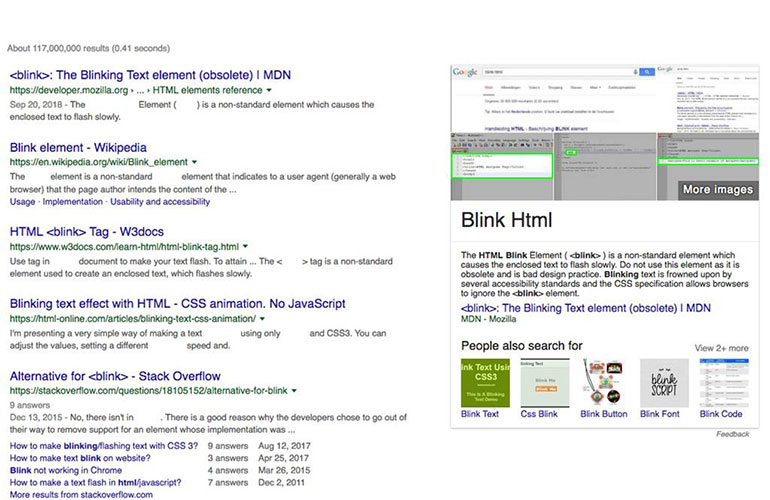The height and width of the screenshot is (500, 770).
Task: Open the MDN Blinking Text element result
Action: (150, 75)
